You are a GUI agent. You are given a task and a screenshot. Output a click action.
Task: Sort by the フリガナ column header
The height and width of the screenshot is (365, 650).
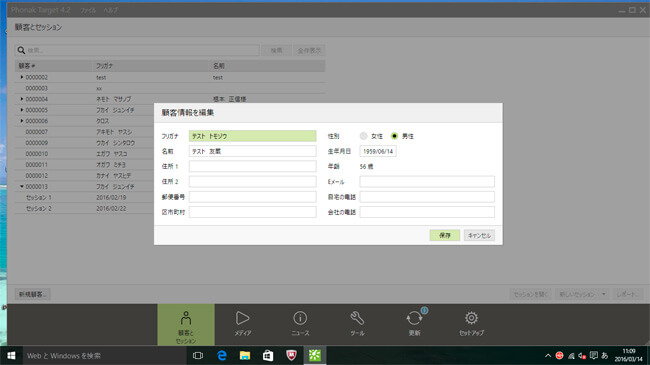pyautogui.click(x=151, y=66)
